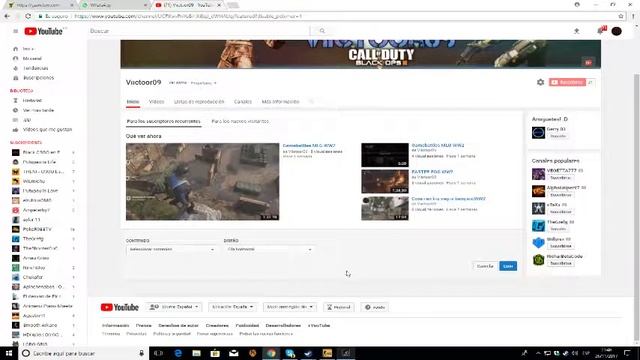Select Para los nuevos visitantes tab
640x360 pixels.
point(240,122)
